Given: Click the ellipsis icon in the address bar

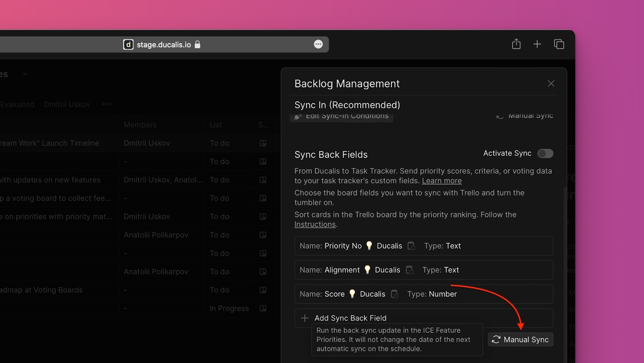Looking at the screenshot, I should click(318, 44).
